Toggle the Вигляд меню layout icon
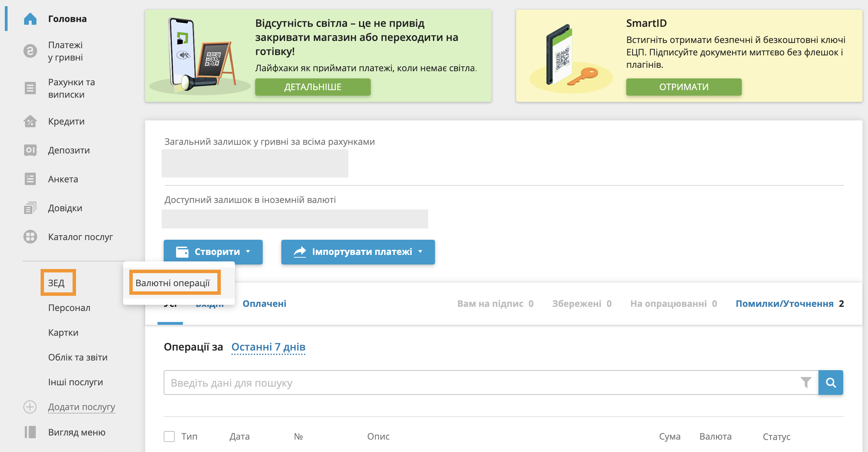Screen dimensions: 868x452 click(x=30, y=432)
